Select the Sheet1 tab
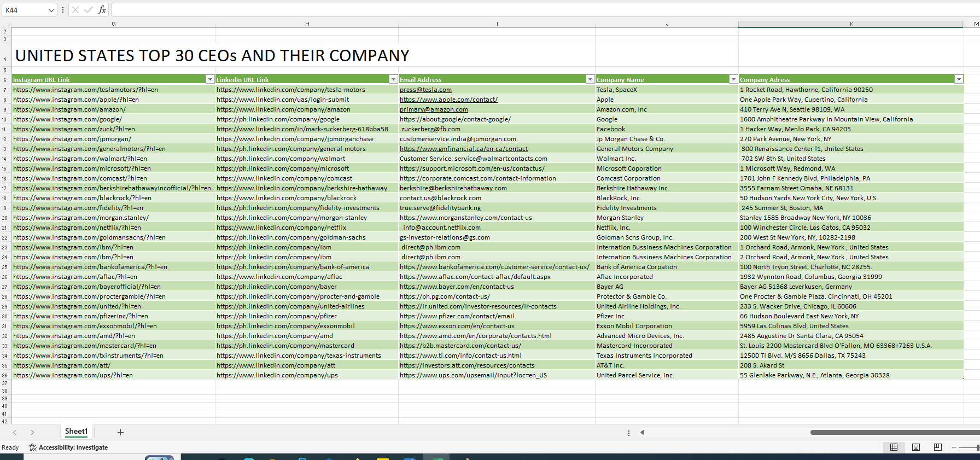This screenshot has width=980, height=460. pyautogui.click(x=76, y=432)
